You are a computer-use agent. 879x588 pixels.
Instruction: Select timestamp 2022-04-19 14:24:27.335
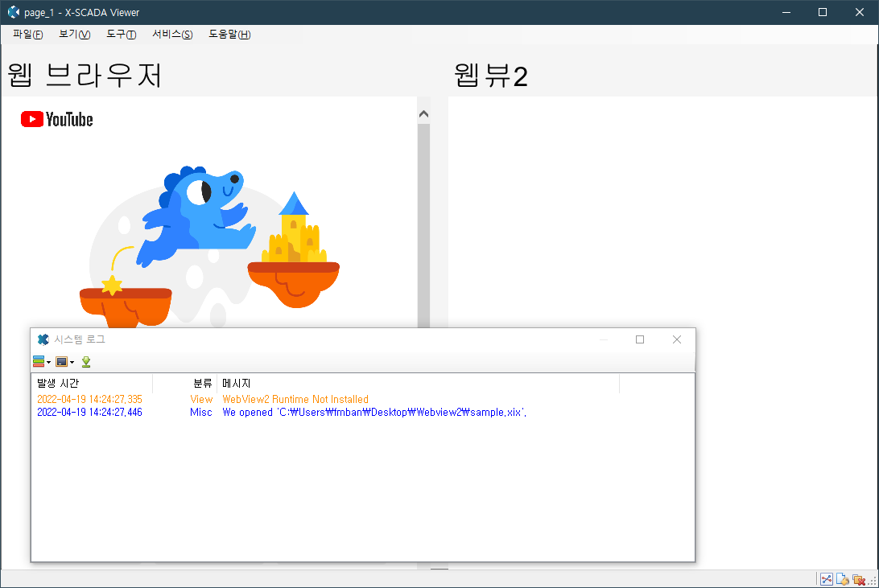(89, 399)
